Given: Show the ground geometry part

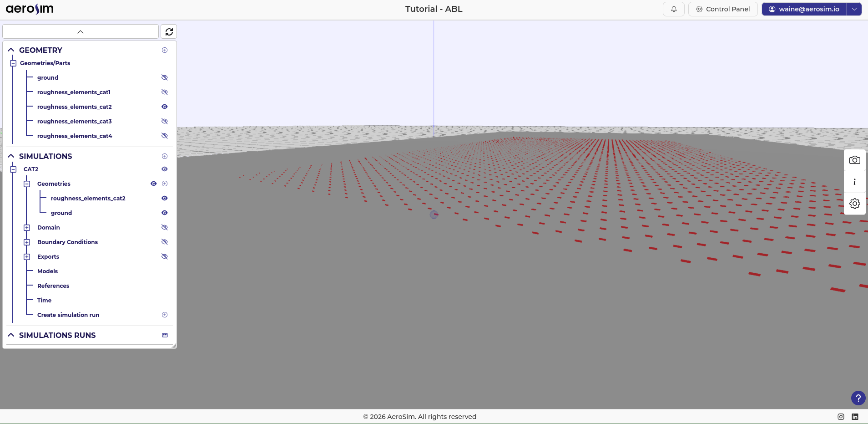Looking at the screenshot, I should coord(165,78).
